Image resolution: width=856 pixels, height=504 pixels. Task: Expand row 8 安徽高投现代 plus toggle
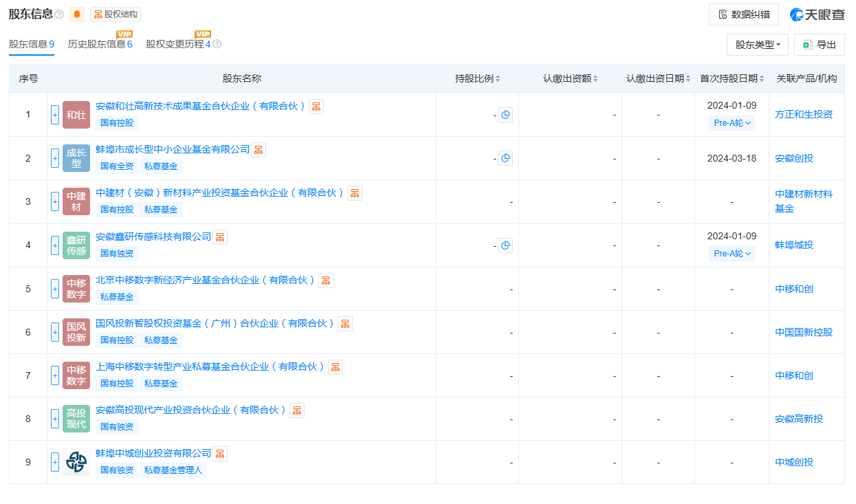coord(55,419)
